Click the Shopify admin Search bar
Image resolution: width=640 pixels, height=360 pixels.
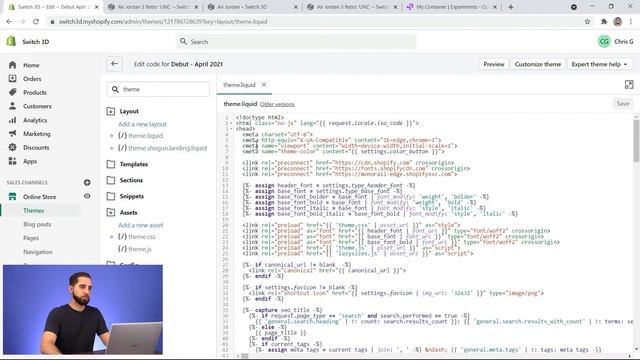point(296,42)
